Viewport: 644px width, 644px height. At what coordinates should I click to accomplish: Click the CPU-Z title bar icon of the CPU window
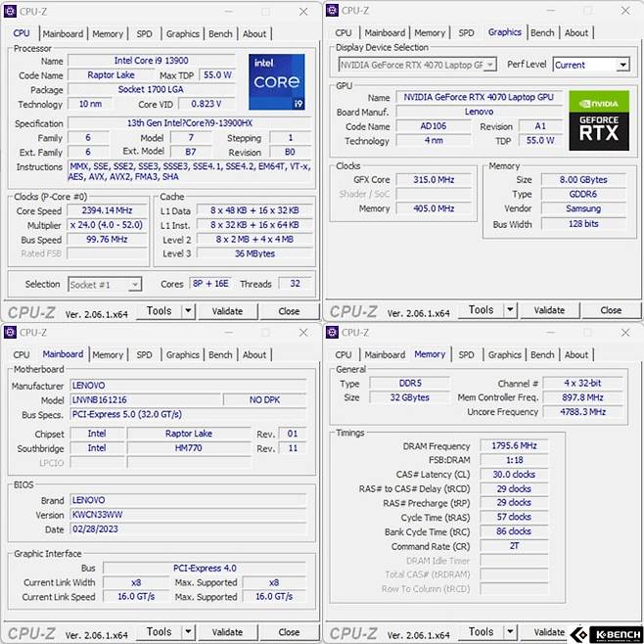pyautogui.click(x=11, y=11)
